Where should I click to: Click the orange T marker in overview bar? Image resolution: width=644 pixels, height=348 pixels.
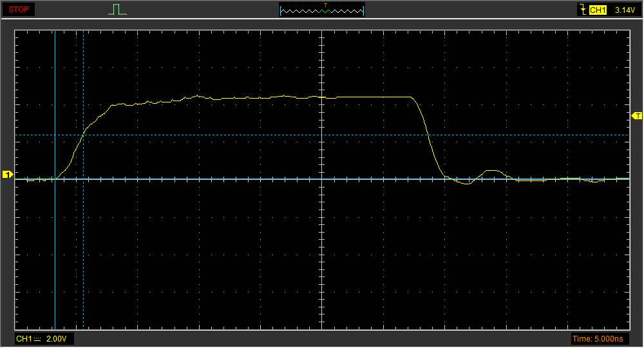(x=325, y=5)
